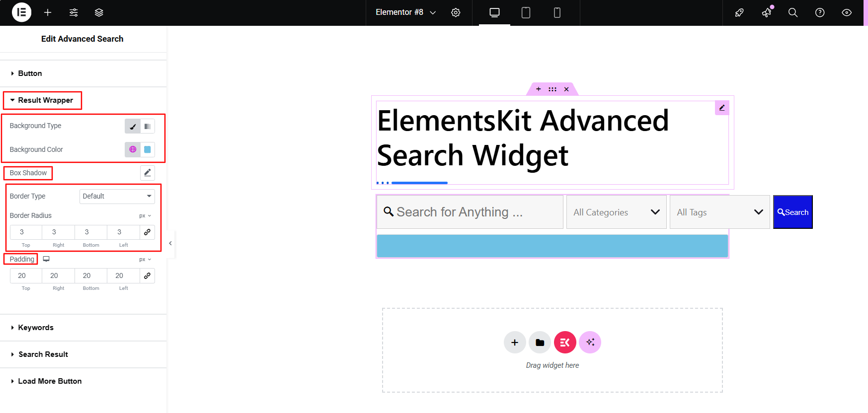The image size is (868, 413).
Task: Toggle linked values for Border Radius
Action: click(x=147, y=232)
